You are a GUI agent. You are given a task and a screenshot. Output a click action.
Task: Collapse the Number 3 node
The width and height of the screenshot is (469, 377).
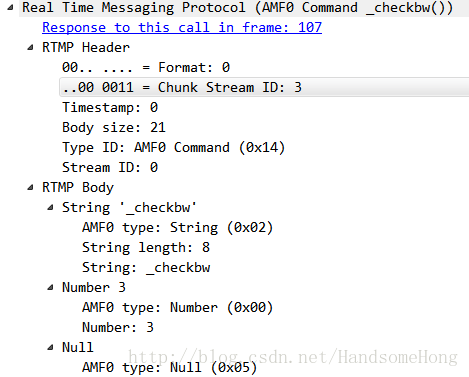[50, 287]
